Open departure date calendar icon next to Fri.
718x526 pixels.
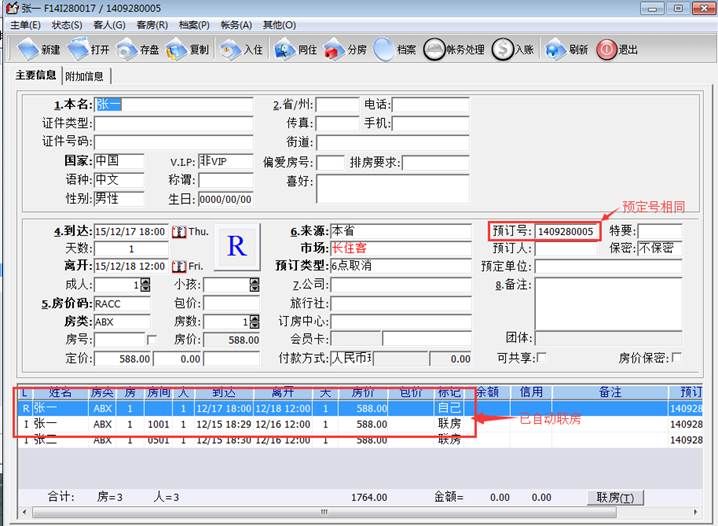pyautogui.click(x=179, y=266)
